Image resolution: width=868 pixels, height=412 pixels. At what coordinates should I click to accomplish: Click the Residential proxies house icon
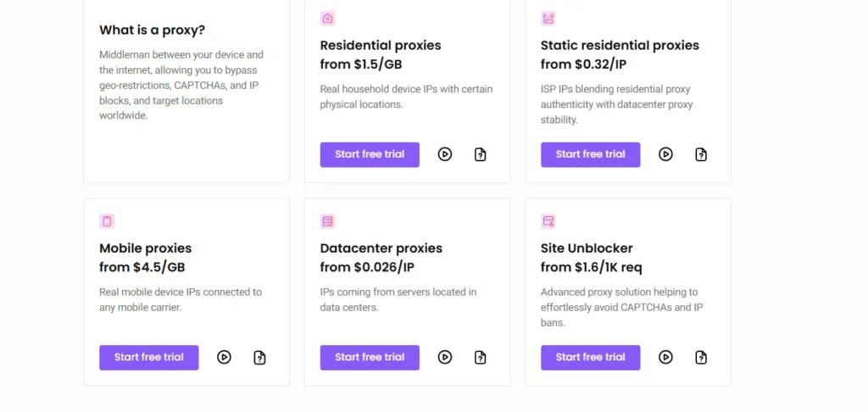pyautogui.click(x=328, y=19)
